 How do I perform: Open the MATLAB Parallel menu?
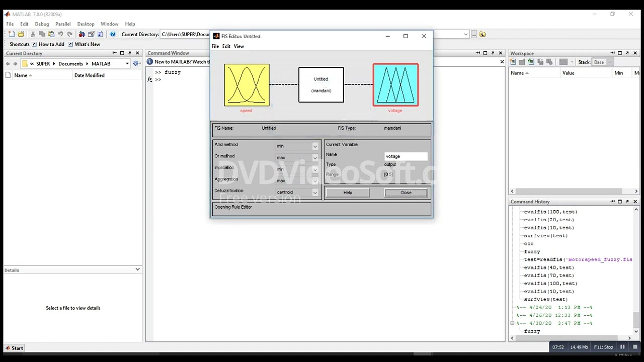(63, 24)
